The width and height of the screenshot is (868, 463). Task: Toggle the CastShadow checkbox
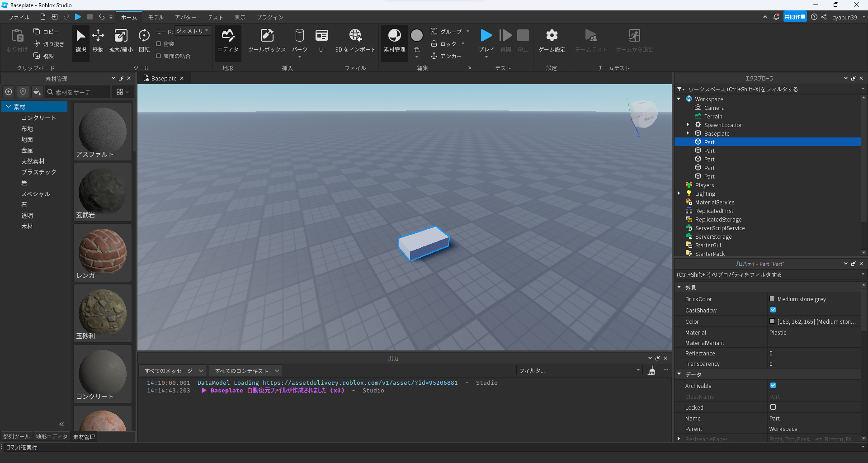773,310
